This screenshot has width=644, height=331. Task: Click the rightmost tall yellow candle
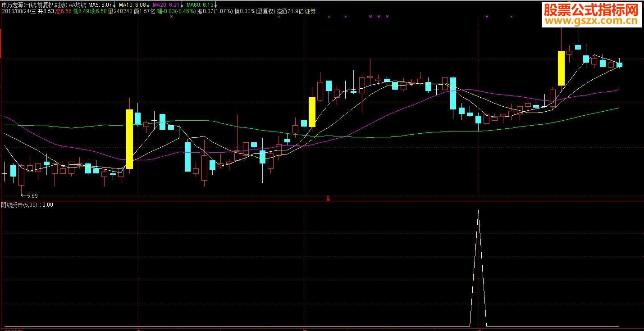click(561, 68)
